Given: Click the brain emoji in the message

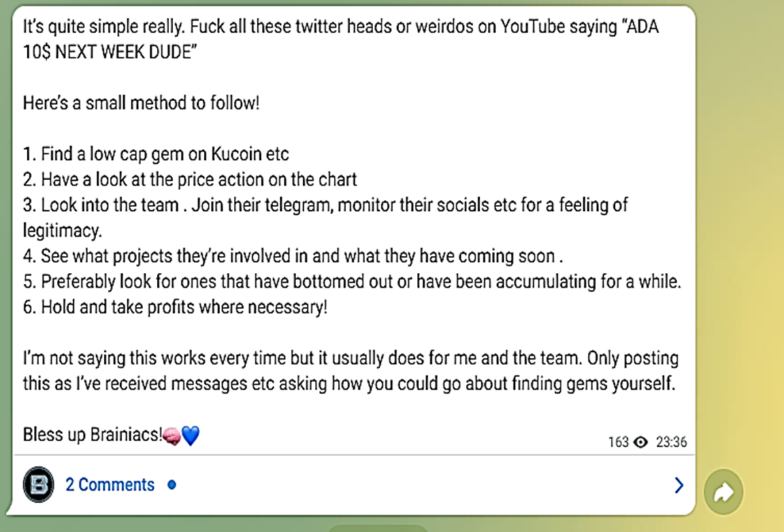Looking at the screenshot, I should pyautogui.click(x=171, y=435).
